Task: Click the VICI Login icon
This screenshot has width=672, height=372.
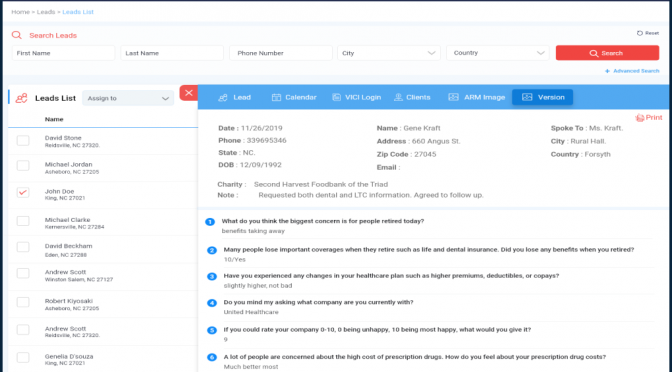Action: point(336,97)
